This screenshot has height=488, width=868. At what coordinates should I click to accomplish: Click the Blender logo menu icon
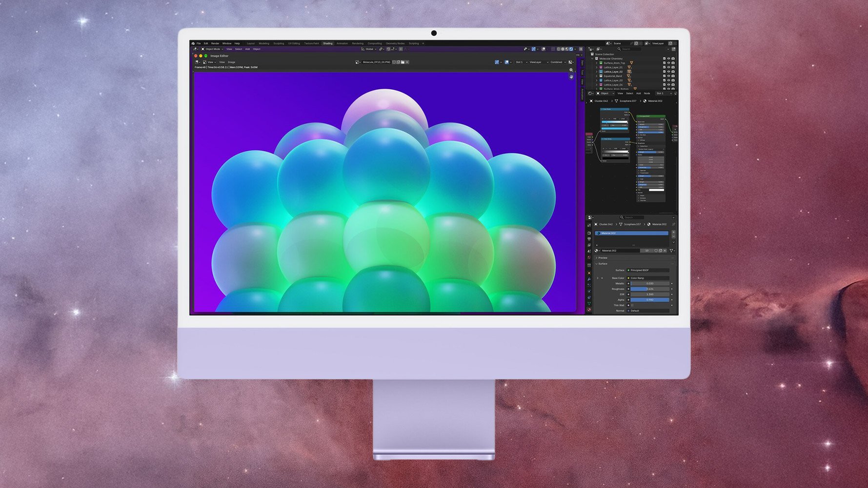[193, 43]
